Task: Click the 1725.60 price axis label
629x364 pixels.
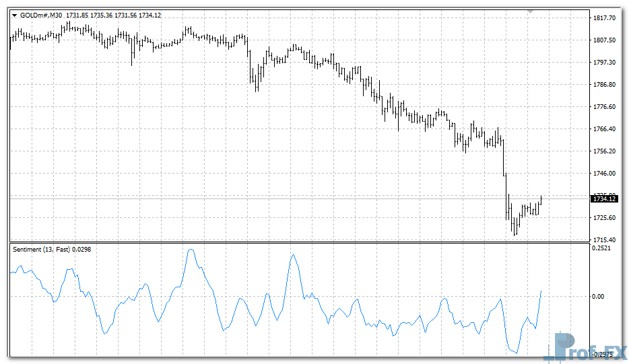Action: coord(604,218)
